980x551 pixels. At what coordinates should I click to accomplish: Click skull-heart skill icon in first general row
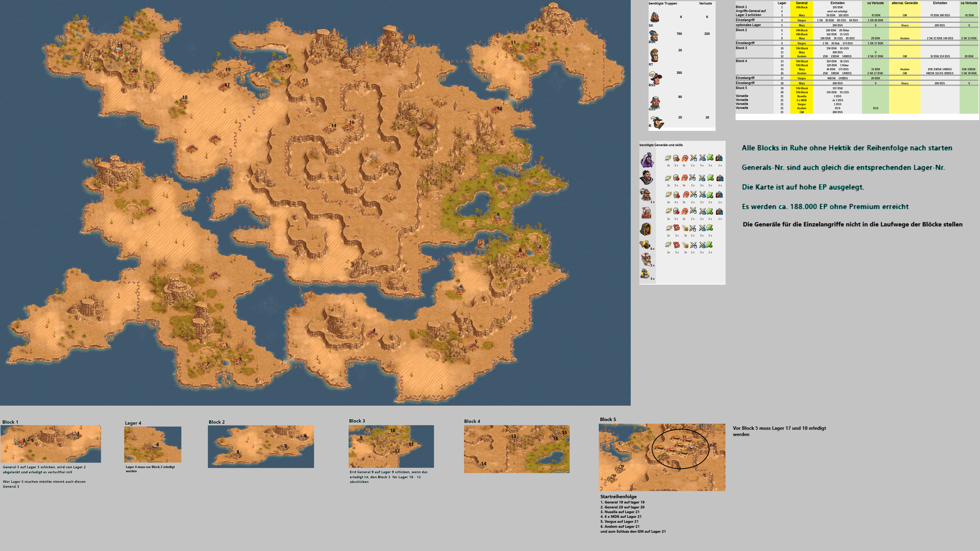click(676, 158)
